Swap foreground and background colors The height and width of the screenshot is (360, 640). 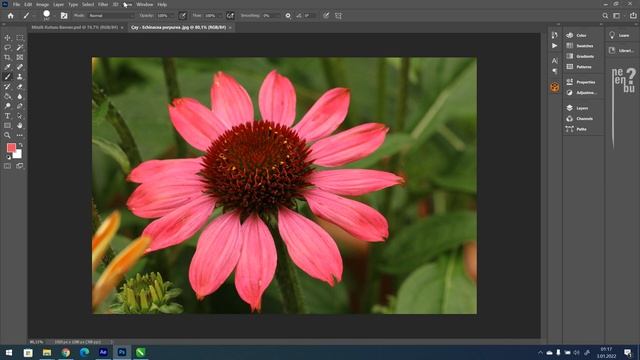pyautogui.click(x=20, y=145)
